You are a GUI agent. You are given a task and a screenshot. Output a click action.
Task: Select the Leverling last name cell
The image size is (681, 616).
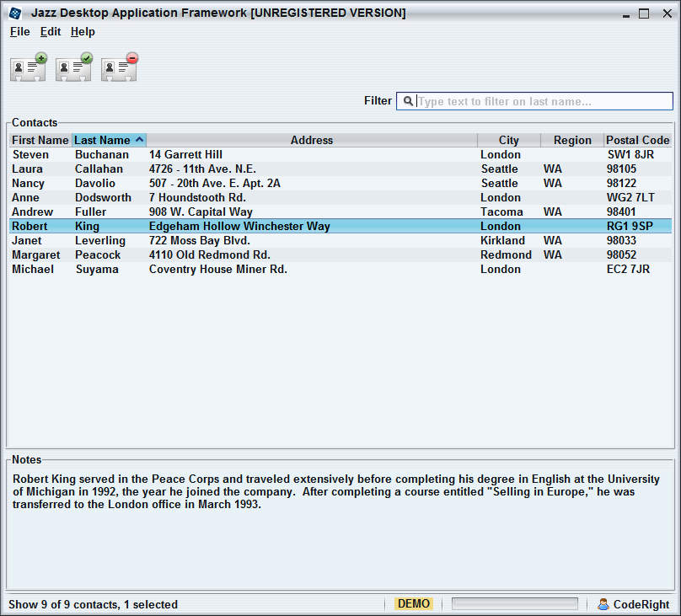(100, 240)
